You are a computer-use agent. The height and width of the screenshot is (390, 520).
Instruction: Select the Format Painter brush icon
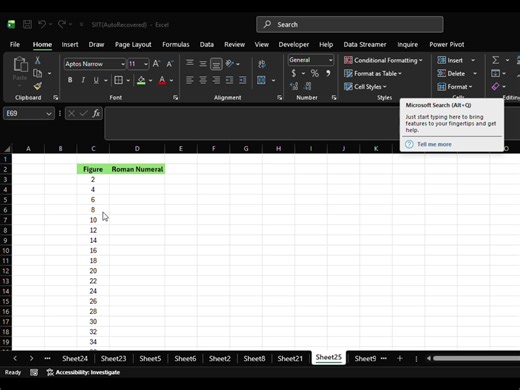[x=37, y=86]
